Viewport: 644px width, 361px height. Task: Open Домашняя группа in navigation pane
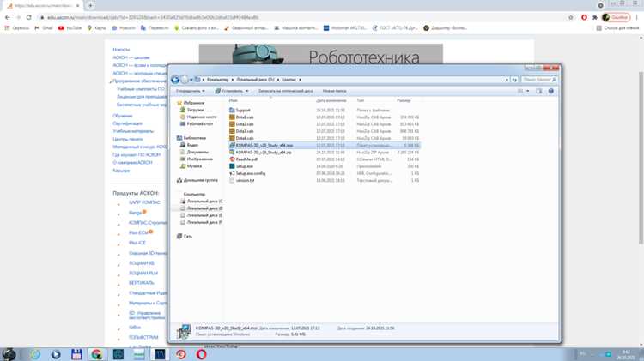(200, 180)
